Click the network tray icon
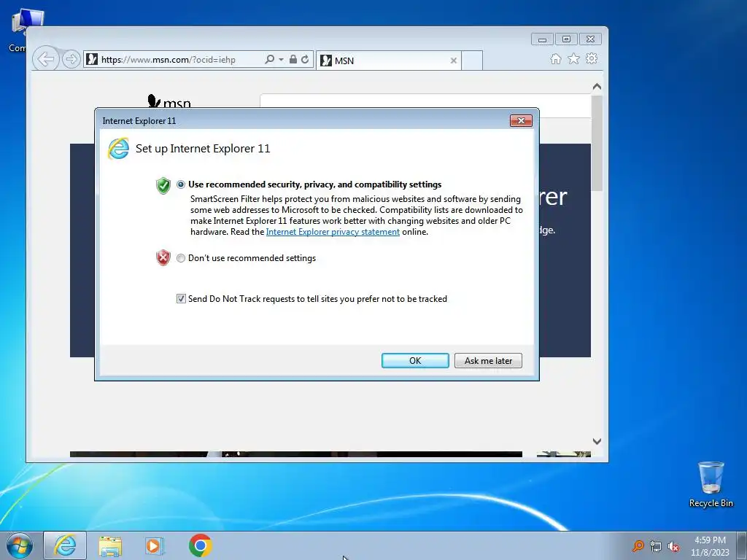Screen dimensions: 747x560 pyautogui.click(x=656, y=547)
